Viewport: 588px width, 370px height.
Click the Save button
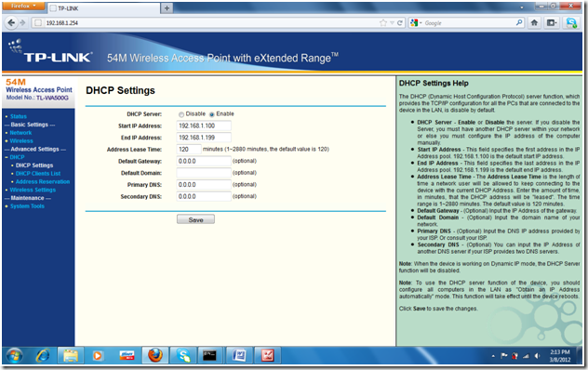coord(195,219)
